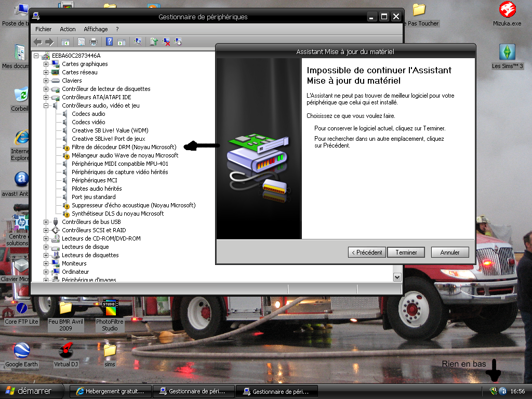Image resolution: width=532 pixels, height=399 pixels.
Task: Expand the Contrôleurs de bus USB node
Action: 46,222
